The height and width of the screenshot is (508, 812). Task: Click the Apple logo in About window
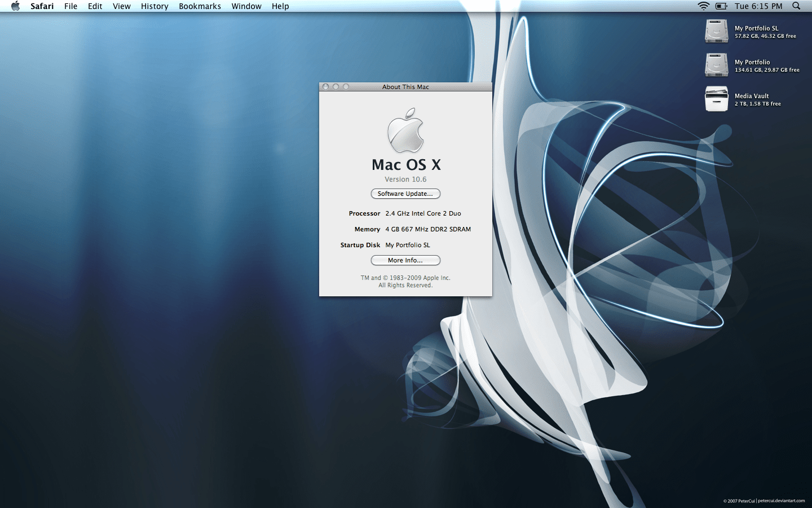(x=405, y=130)
